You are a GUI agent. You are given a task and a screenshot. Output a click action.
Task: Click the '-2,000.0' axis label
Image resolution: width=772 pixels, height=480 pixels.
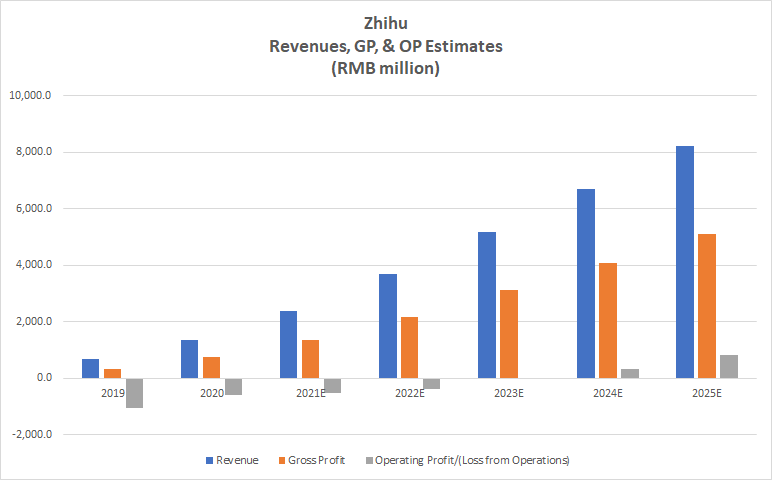tap(32, 434)
